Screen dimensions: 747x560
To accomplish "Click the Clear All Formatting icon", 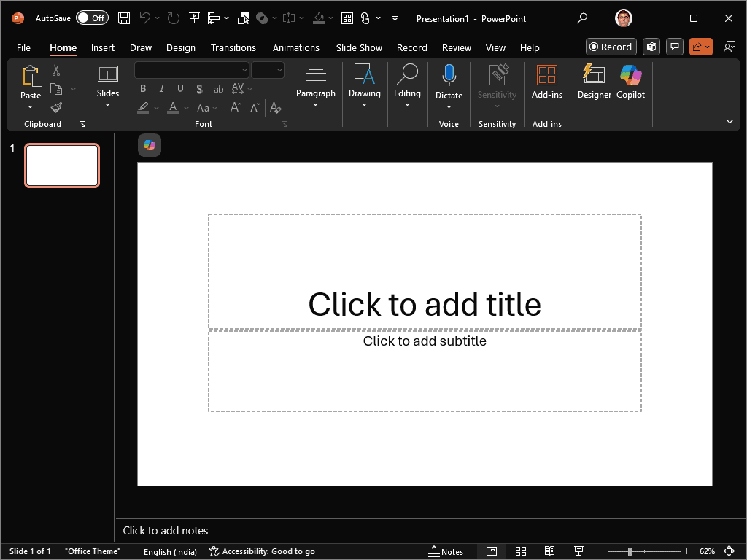I will pos(275,107).
